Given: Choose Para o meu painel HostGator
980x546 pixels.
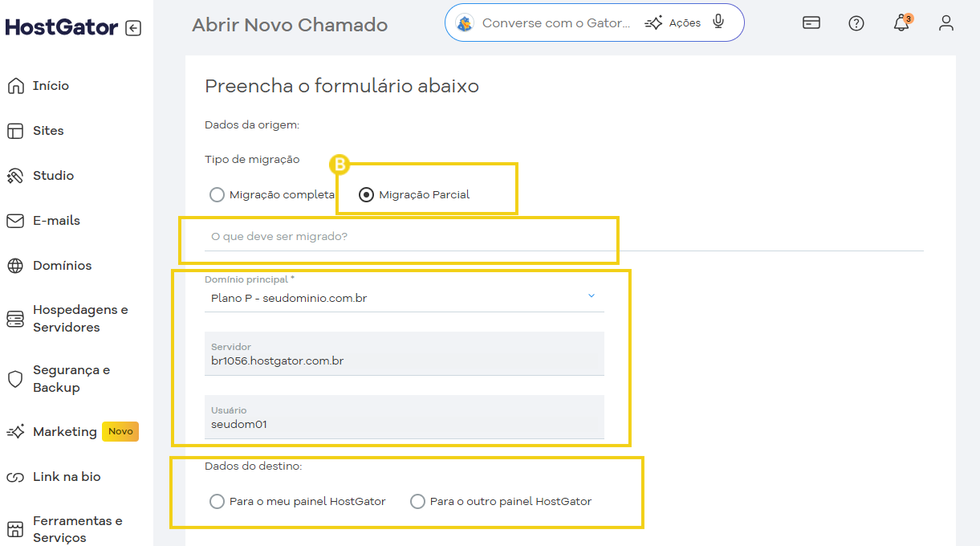Looking at the screenshot, I should click(x=217, y=502).
